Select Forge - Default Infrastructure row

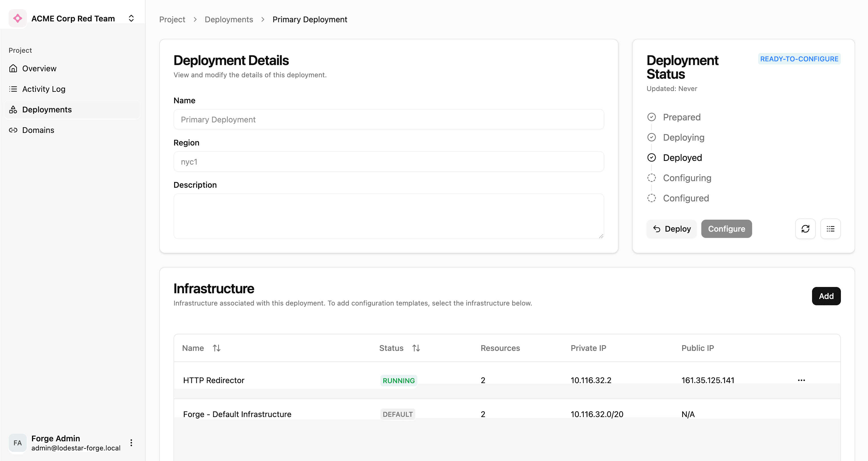click(237, 414)
